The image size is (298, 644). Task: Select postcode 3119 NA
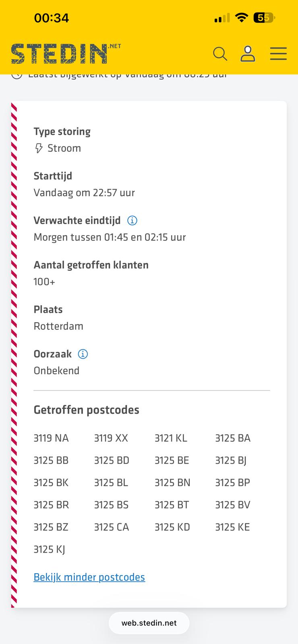pos(51,438)
